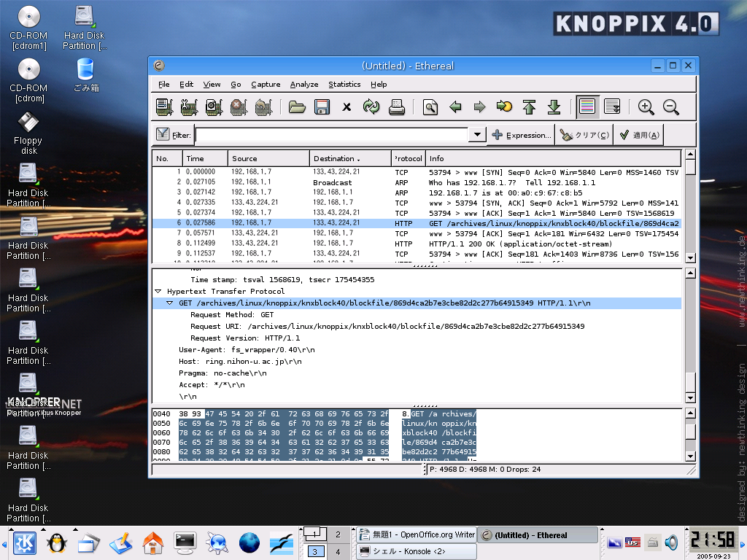Start a new live capture
The width and height of the screenshot is (747, 560).
coord(214,106)
